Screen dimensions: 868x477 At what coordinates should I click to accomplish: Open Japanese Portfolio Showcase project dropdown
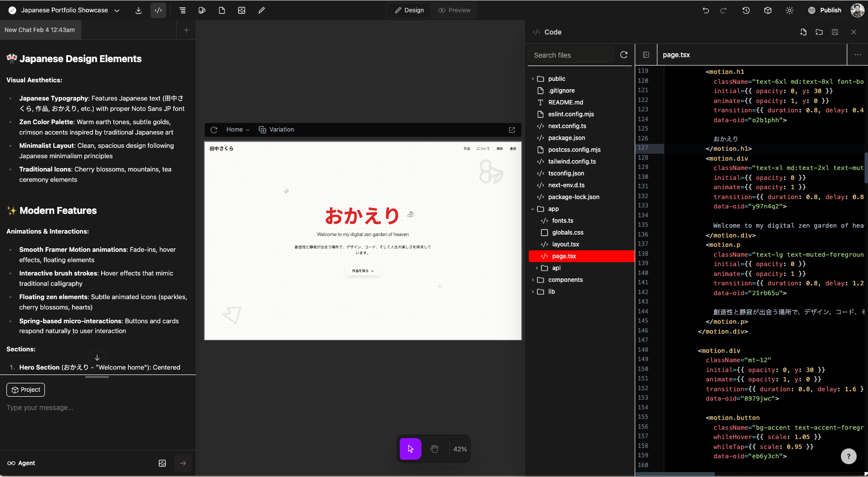[117, 10]
